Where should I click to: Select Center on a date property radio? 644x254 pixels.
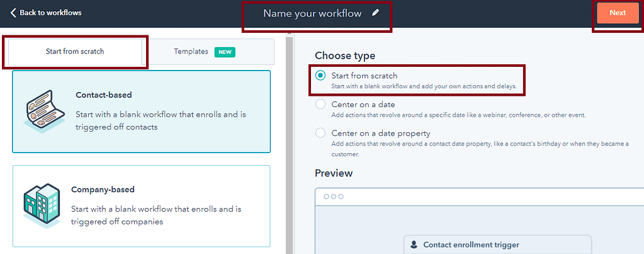320,133
